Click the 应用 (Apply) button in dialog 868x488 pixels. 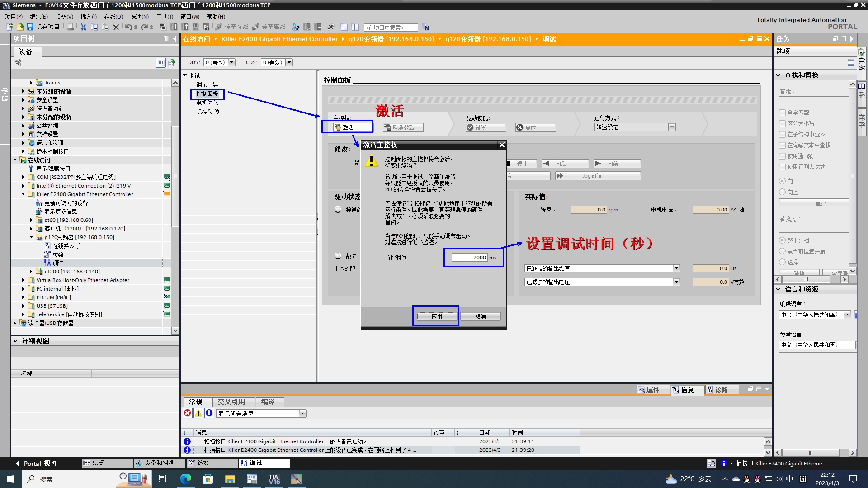[435, 316]
